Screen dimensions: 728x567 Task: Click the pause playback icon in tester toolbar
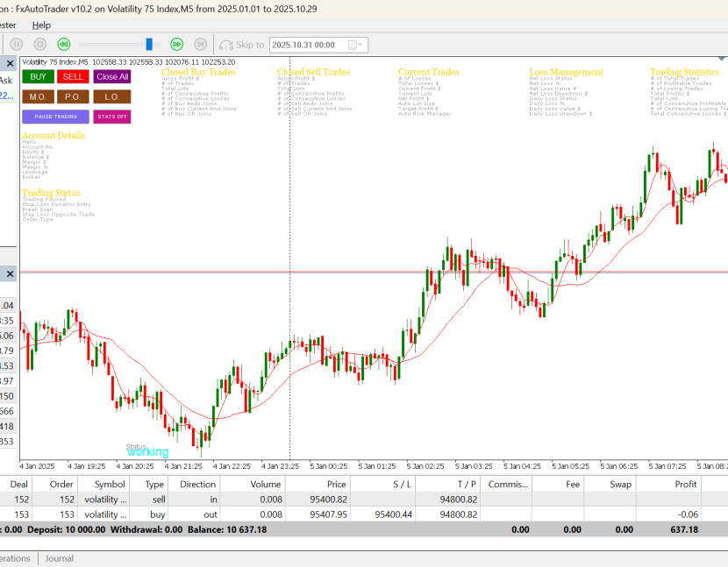17,44
